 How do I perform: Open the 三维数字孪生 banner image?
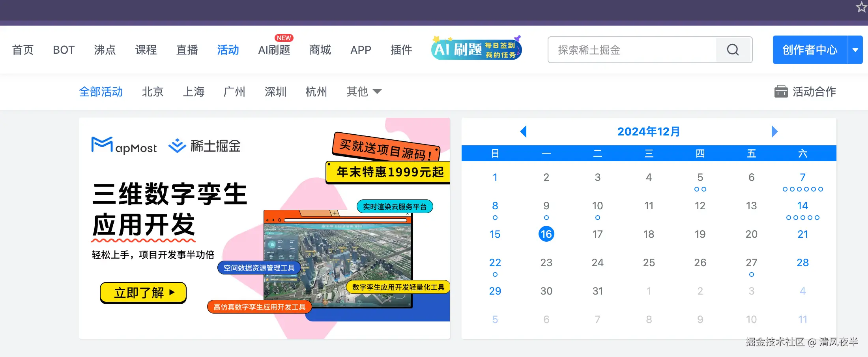point(264,228)
